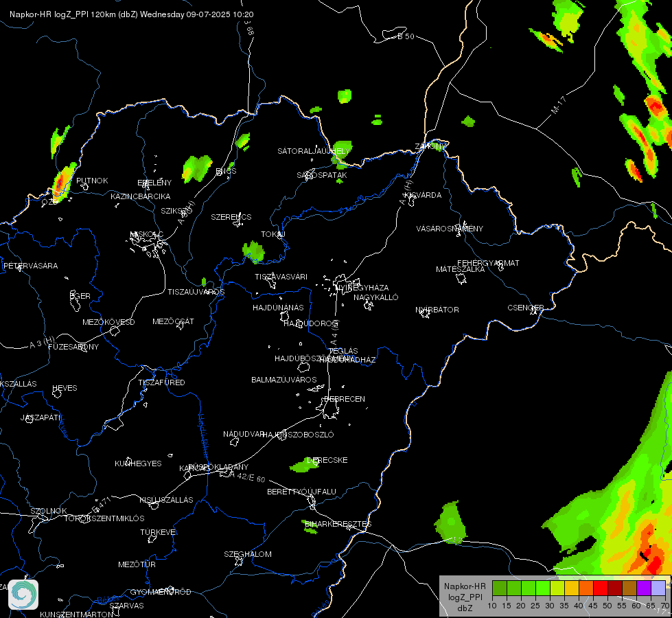Click the TOROKSZENTMIKLOS city label

coord(104,518)
